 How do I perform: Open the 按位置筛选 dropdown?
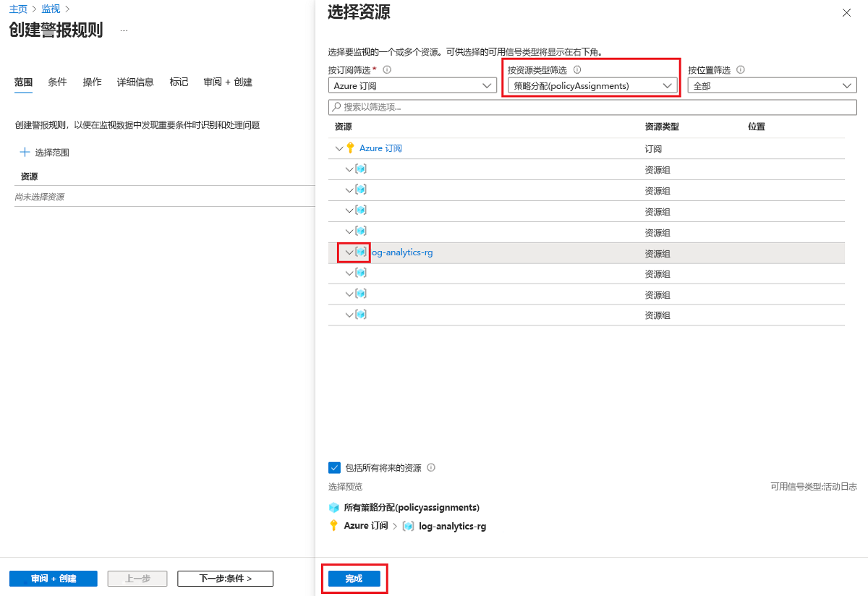(x=773, y=86)
